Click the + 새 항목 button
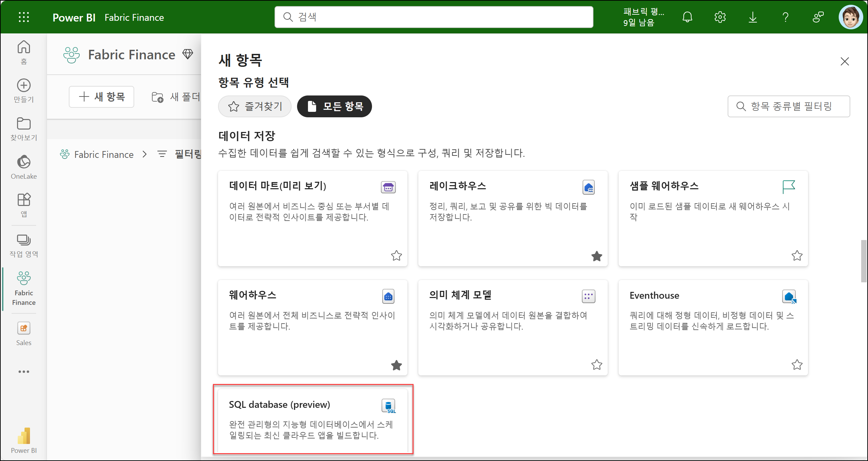868x461 pixels. 102,97
